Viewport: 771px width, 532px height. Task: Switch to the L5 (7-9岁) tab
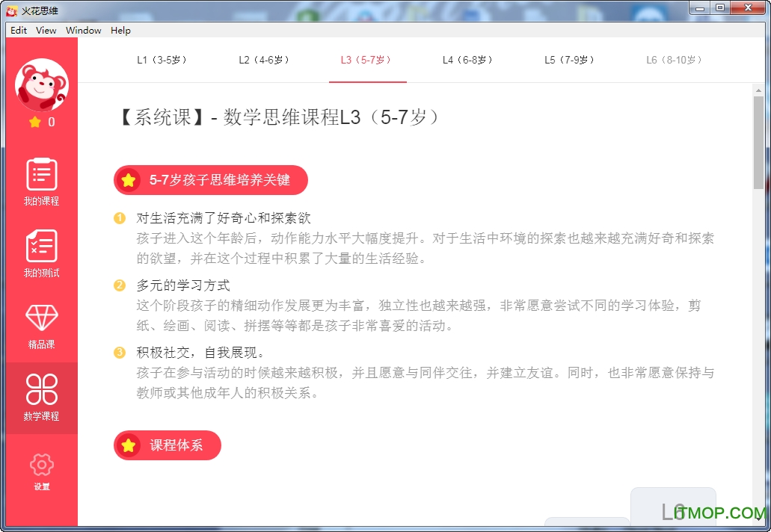tap(569, 60)
